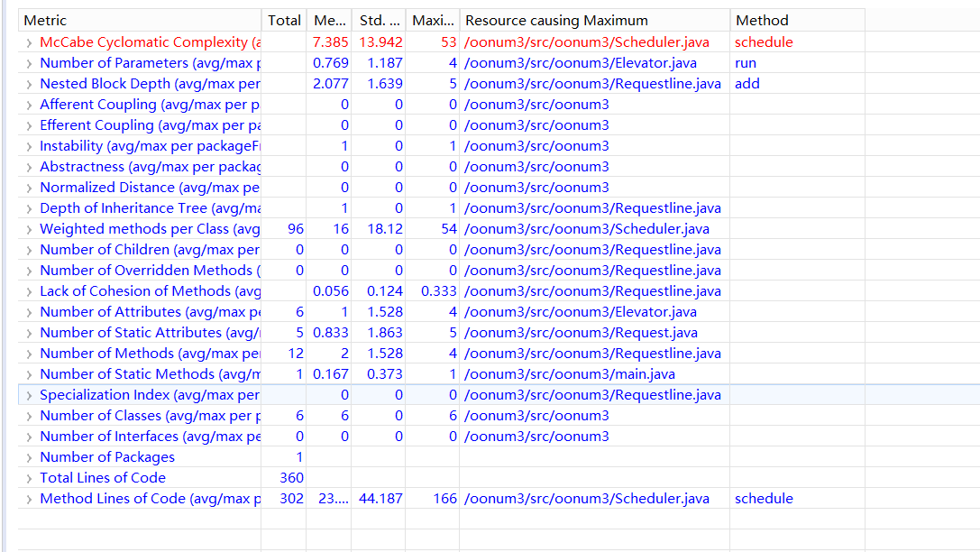Image resolution: width=980 pixels, height=552 pixels.
Task: Click the Method column header
Action: 762,20
